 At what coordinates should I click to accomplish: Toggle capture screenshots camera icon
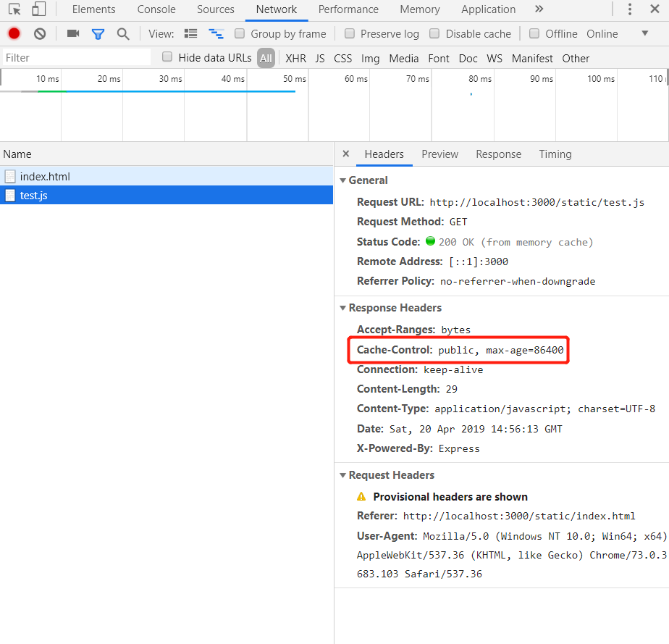[x=73, y=33]
